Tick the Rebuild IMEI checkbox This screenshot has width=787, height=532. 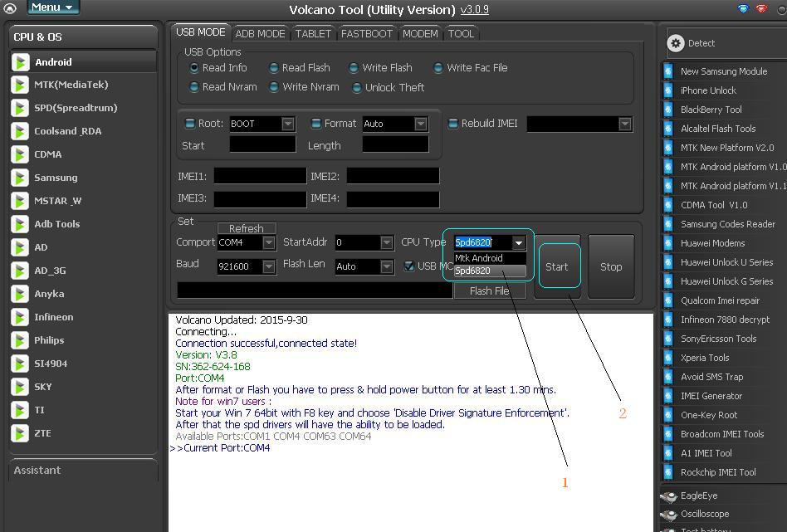[x=453, y=123]
